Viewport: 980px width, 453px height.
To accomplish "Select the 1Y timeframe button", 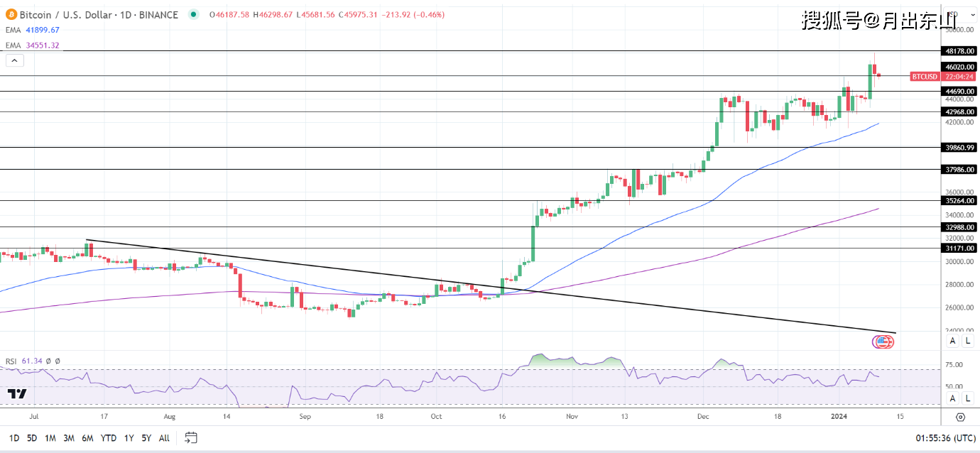I will coord(129,438).
